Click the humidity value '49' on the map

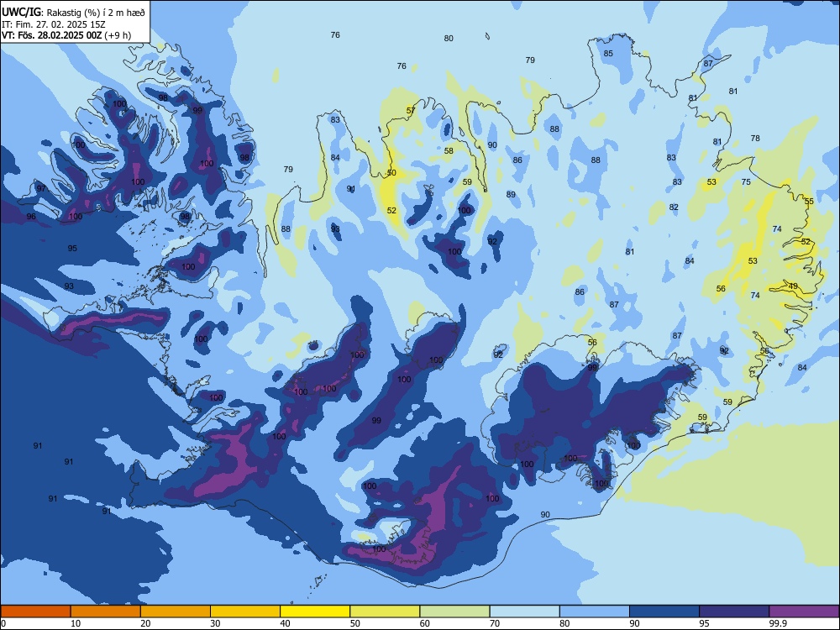coord(794,286)
